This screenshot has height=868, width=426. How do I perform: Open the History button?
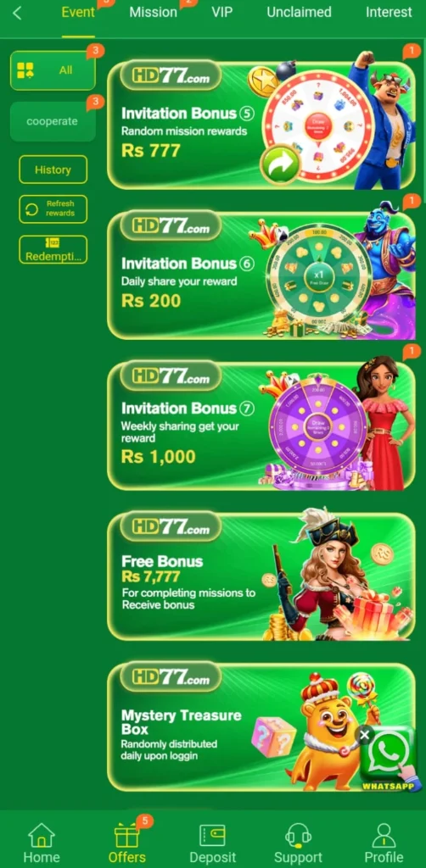53,170
